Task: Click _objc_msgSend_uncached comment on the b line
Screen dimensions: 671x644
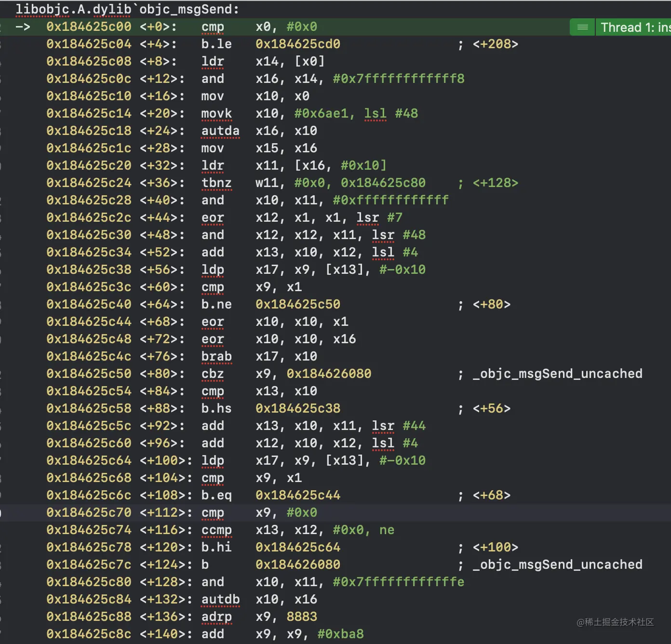Action: coord(557,565)
